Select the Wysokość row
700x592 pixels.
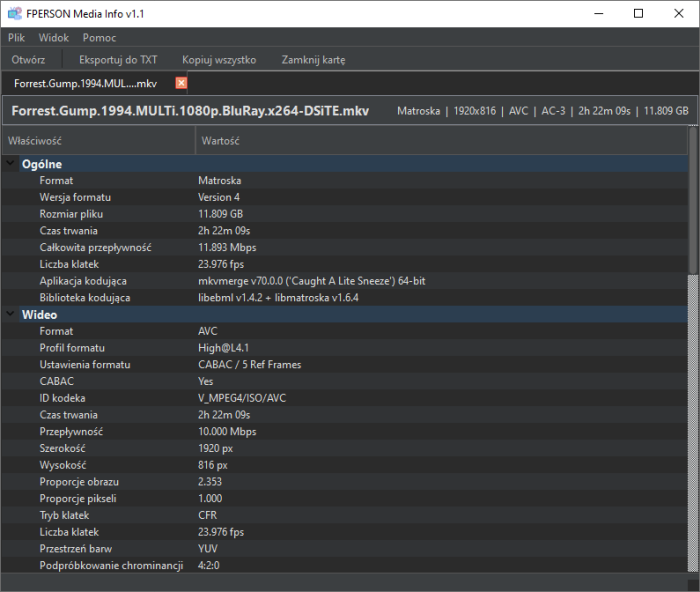coord(345,465)
